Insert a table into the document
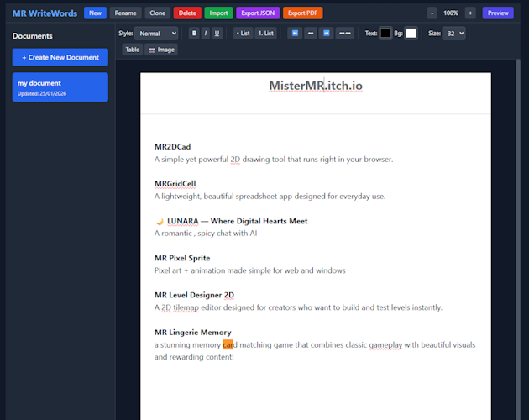The height and width of the screenshot is (420, 529). pos(133,50)
